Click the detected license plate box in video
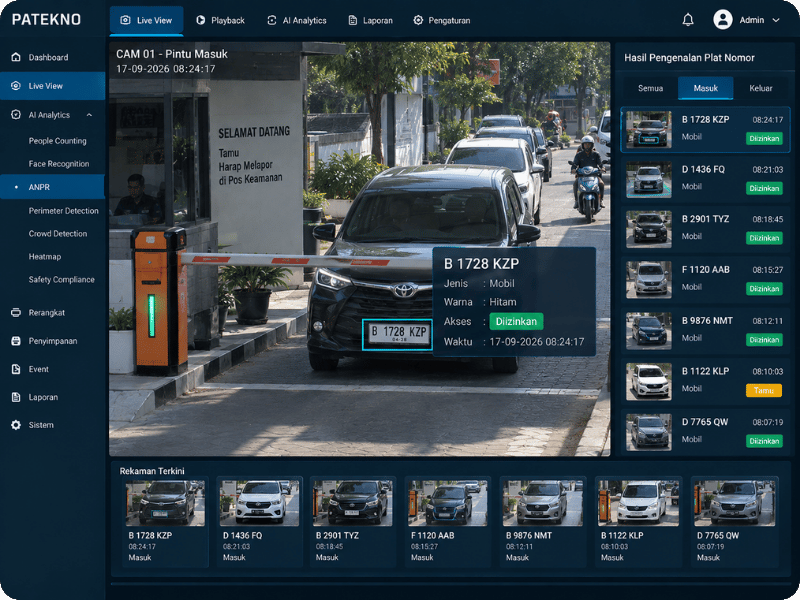The width and height of the screenshot is (800, 600). pos(397,335)
